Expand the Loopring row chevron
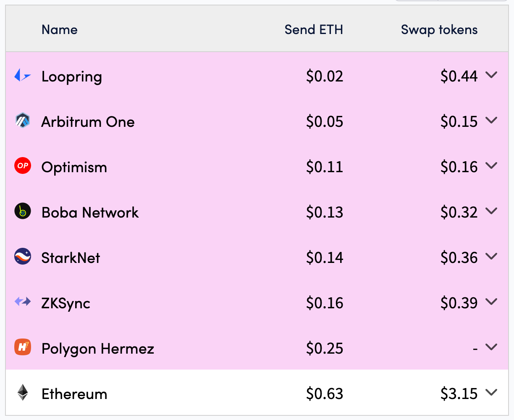 [491, 75]
